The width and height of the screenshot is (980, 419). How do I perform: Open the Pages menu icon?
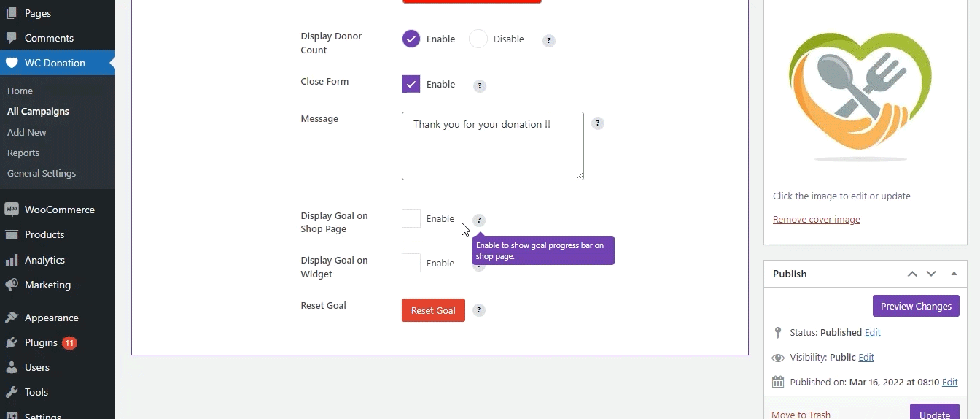[x=12, y=13]
